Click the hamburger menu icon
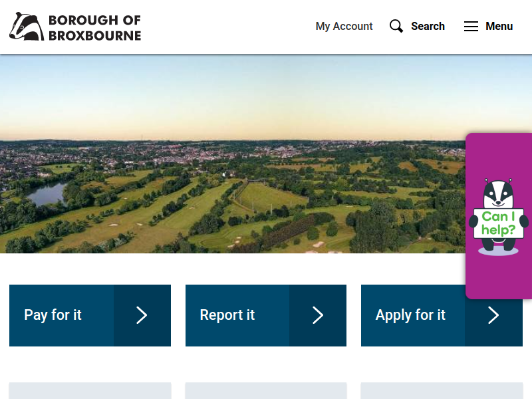The height and width of the screenshot is (399, 532). tap(471, 26)
